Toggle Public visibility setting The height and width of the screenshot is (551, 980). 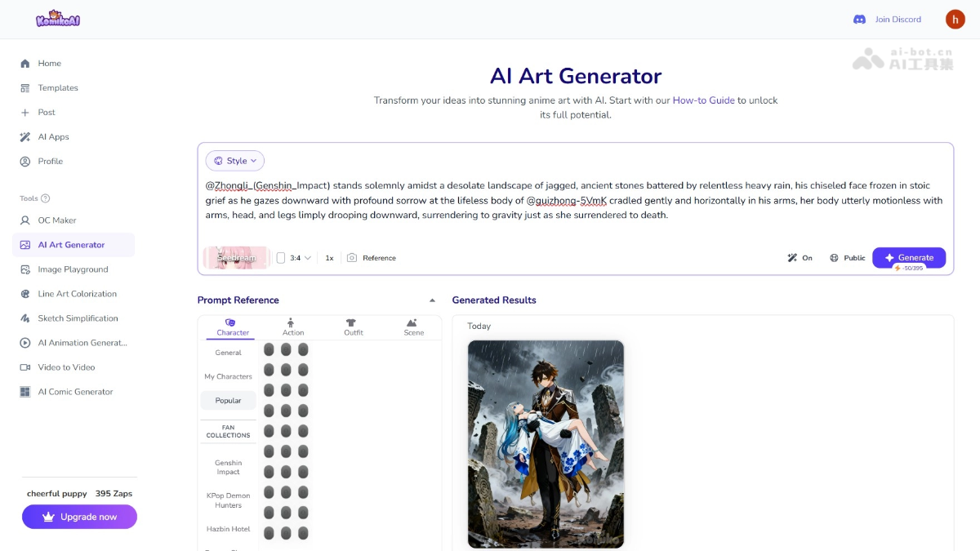click(x=847, y=258)
